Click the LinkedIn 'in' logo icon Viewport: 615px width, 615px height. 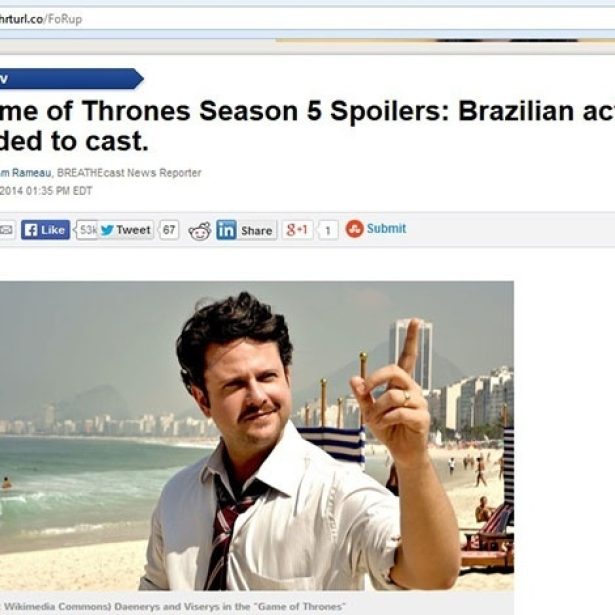coord(226,230)
